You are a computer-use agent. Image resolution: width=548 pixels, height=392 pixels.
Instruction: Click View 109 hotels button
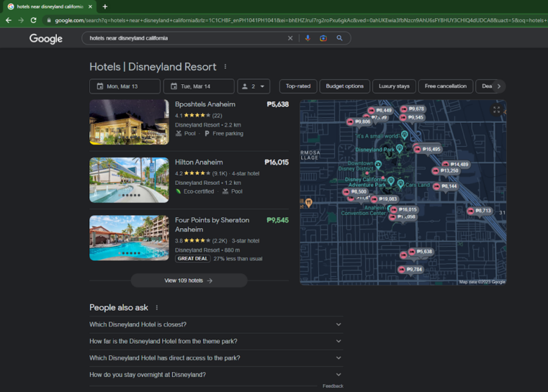pyautogui.click(x=189, y=281)
